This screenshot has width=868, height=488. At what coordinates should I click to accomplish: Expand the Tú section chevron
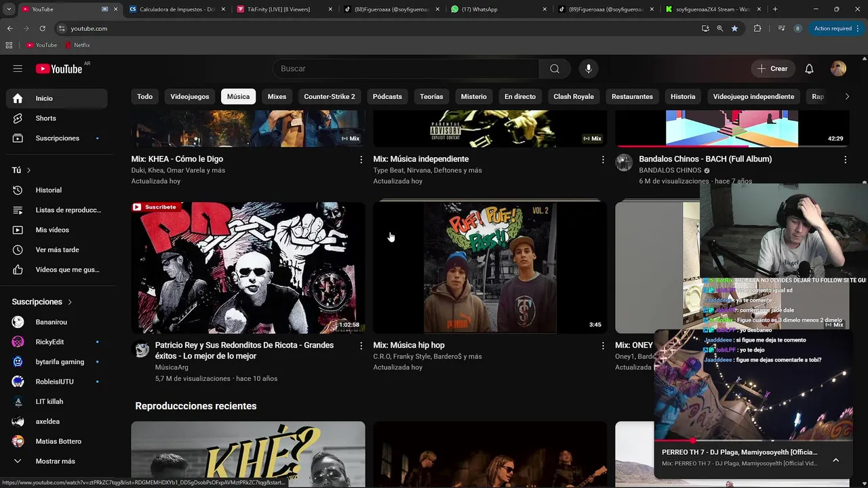tap(28, 170)
